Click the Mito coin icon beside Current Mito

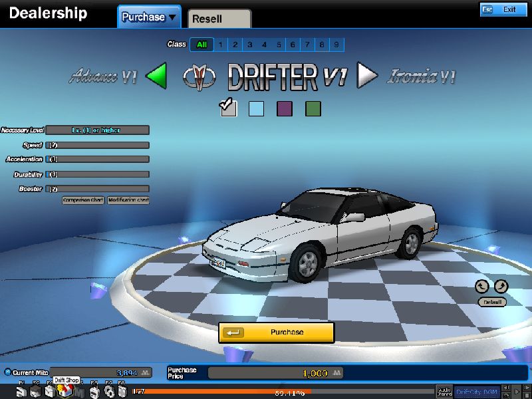coord(7,372)
